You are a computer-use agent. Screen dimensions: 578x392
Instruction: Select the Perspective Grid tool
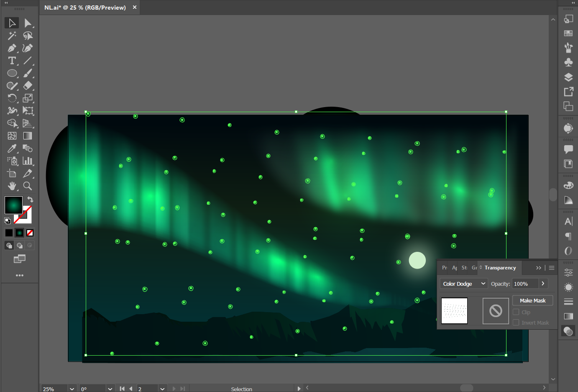(28, 123)
